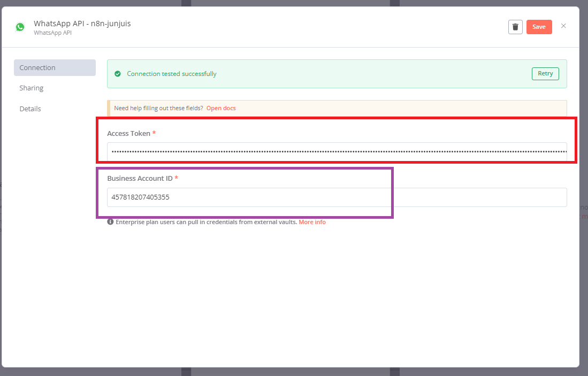Open the Connection tab
The width and height of the screenshot is (588, 376).
pos(55,67)
